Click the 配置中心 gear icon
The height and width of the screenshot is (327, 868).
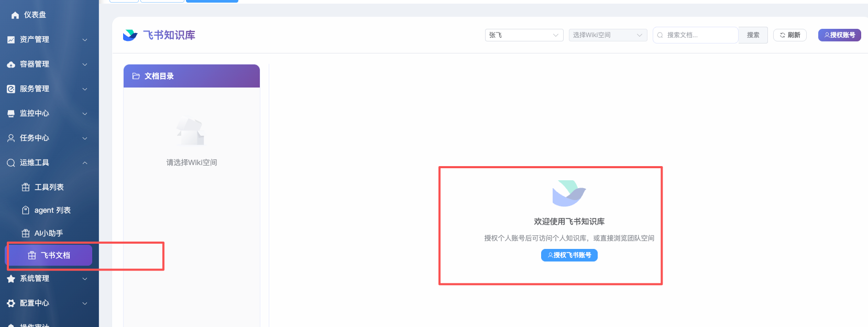pos(11,303)
